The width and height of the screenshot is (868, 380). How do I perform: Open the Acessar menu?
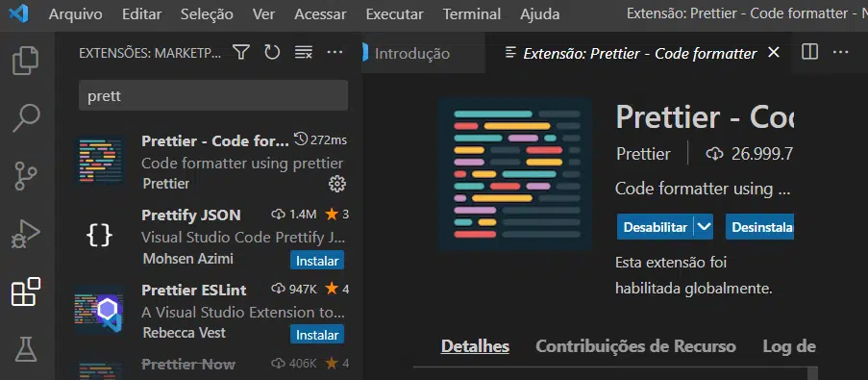pos(320,13)
